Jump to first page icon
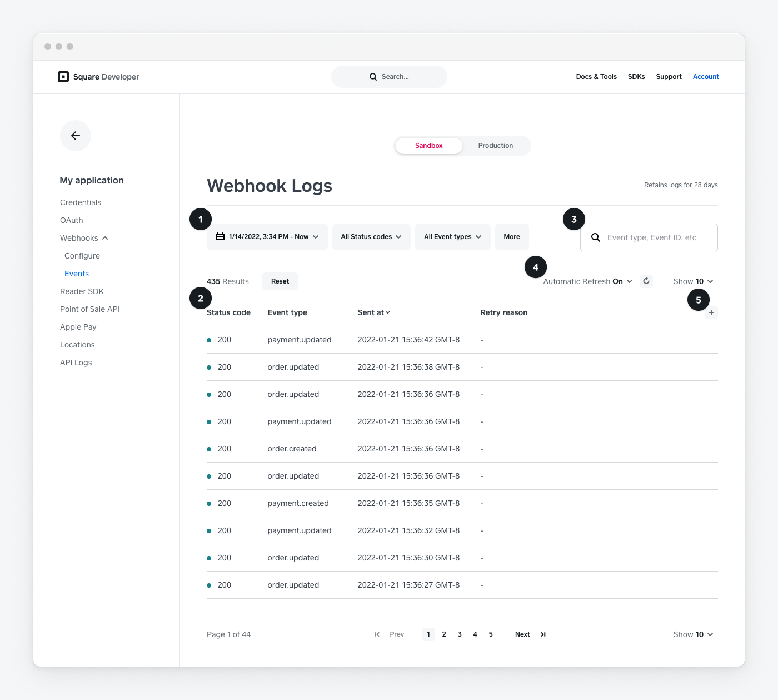778x700 pixels. point(377,634)
